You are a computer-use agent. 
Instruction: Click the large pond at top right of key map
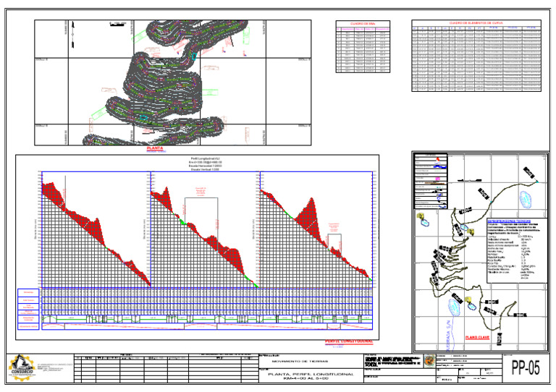(x=525, y=199)
